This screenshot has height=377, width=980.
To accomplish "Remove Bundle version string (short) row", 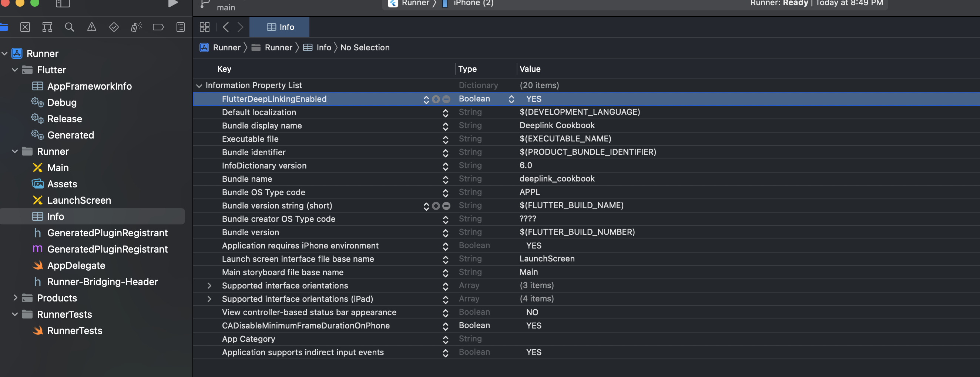I will tap(446, 206).
